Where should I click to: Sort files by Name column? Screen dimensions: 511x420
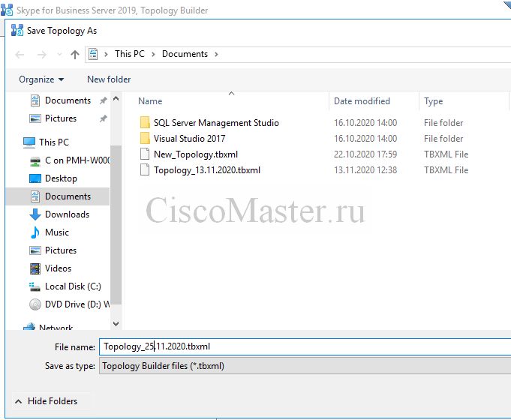[150, 101]
